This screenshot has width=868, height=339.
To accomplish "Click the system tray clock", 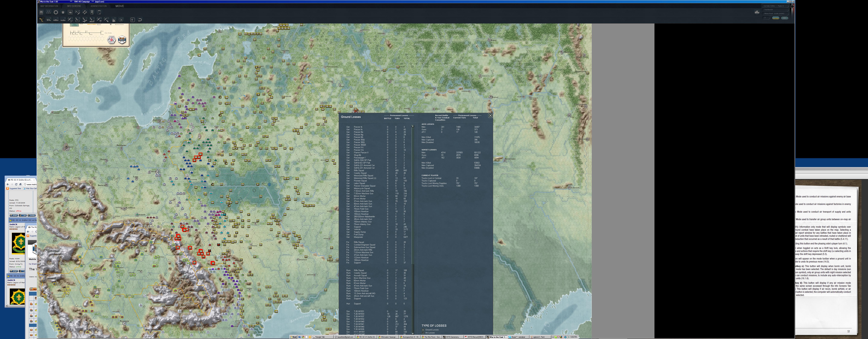I will pos(574,337).
